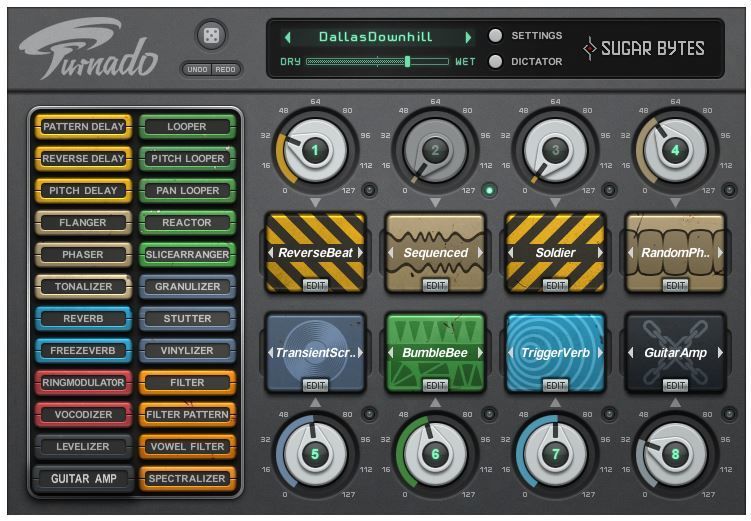Open the TransientScr.. EDIT button
Screen dimensions: 751x521
[x=316, y=385]
